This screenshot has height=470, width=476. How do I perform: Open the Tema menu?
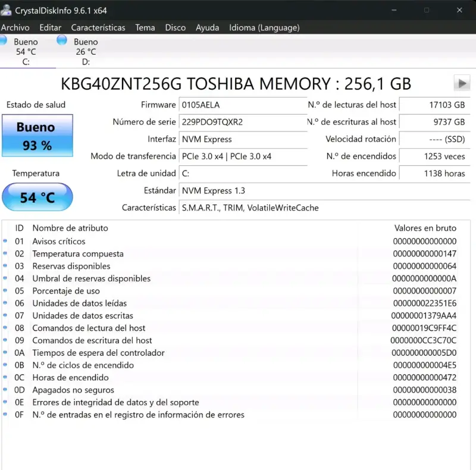(x=145, y=27)
